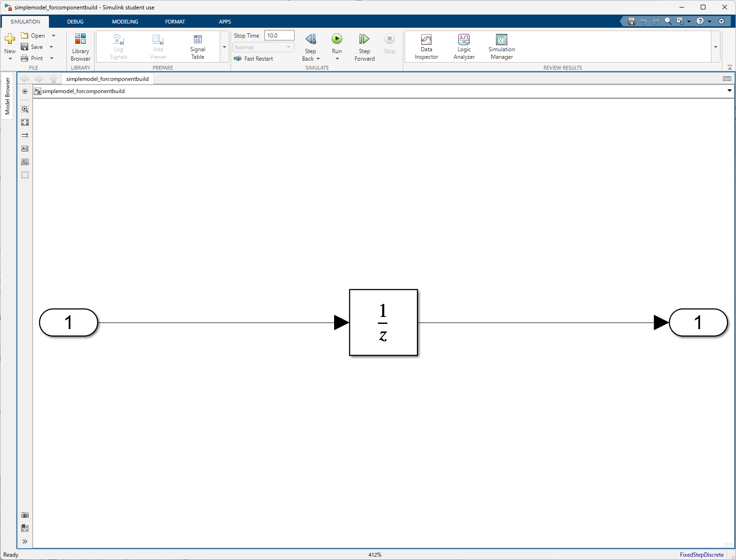736x560 pixels.
Task: Click the FixedStepDiscrete solver link
Action: coord(702,555)
